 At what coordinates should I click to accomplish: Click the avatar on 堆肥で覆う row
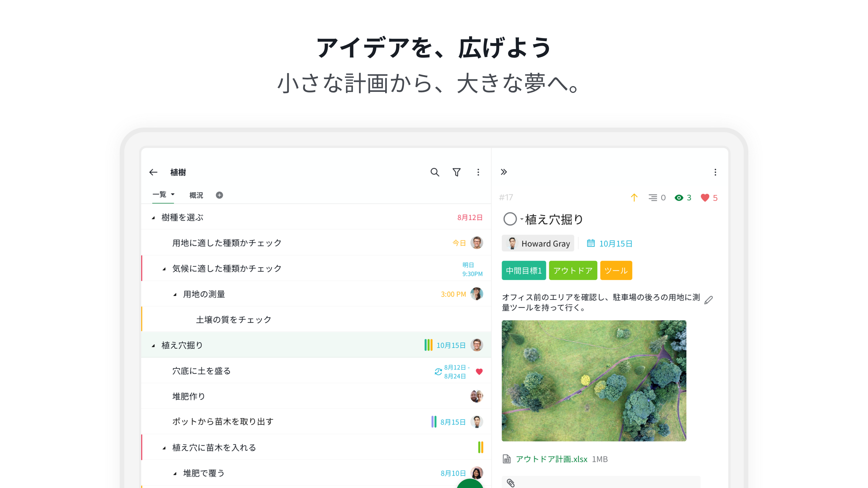(x=476, y=473)
